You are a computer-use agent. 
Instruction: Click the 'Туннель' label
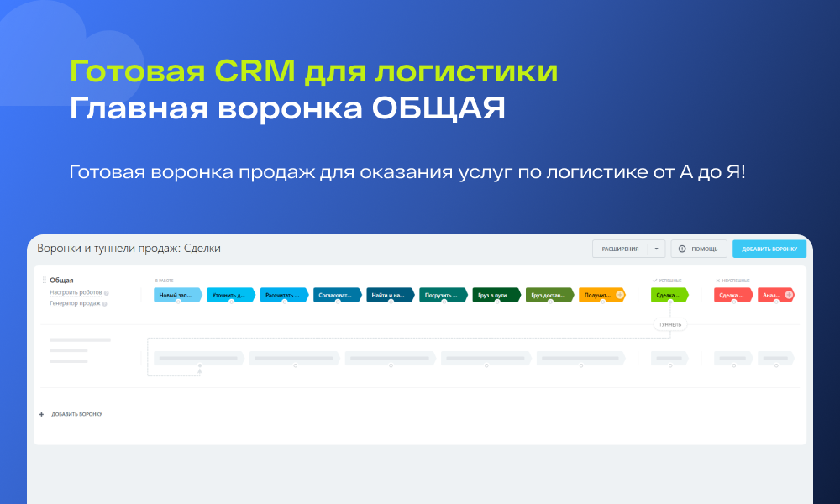coord(670,324)
